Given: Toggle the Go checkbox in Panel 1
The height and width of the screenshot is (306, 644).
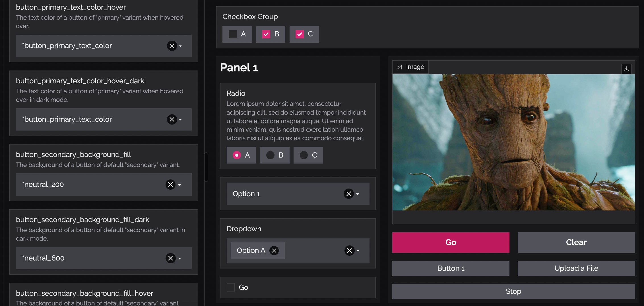Looking at the screenshot, I should coord(231,287).
